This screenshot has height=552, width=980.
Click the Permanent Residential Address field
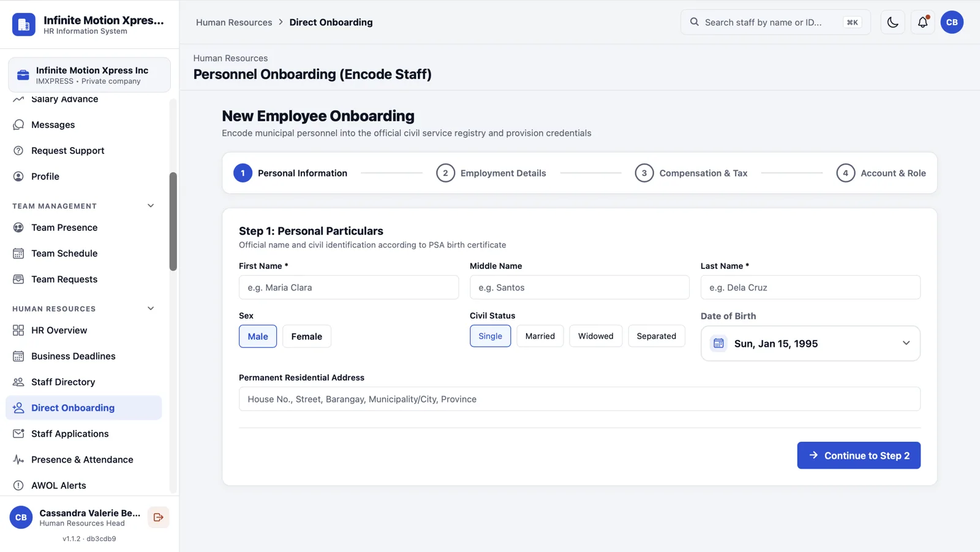click(x=579, y=399)
